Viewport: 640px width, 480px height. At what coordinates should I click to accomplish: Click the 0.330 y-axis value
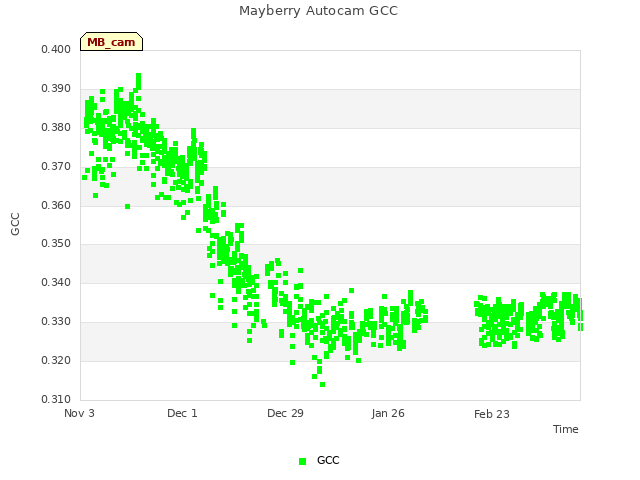[x=56, y=322]
